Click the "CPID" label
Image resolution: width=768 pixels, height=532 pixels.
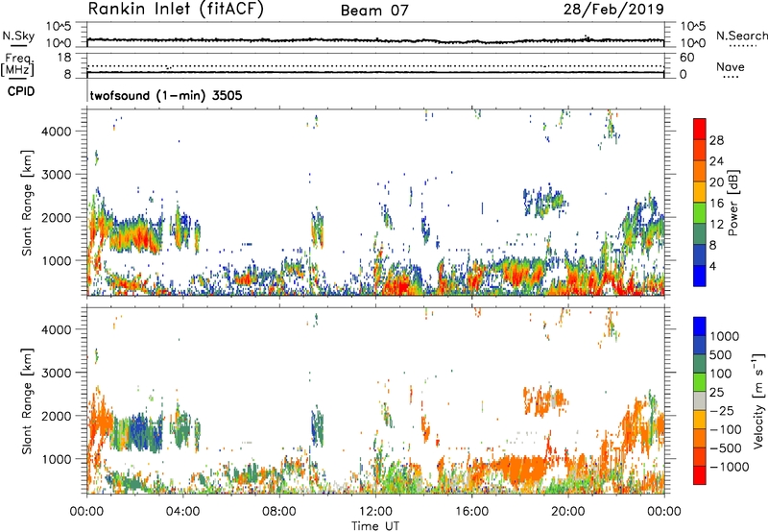click(x=21, y=91)
